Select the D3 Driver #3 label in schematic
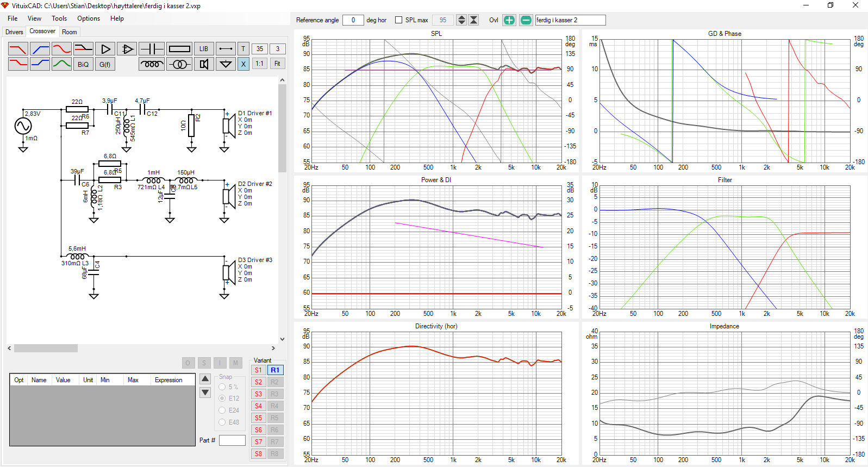Image resolution: width=868 pixels, height=467 pixels. coord(255,260)
